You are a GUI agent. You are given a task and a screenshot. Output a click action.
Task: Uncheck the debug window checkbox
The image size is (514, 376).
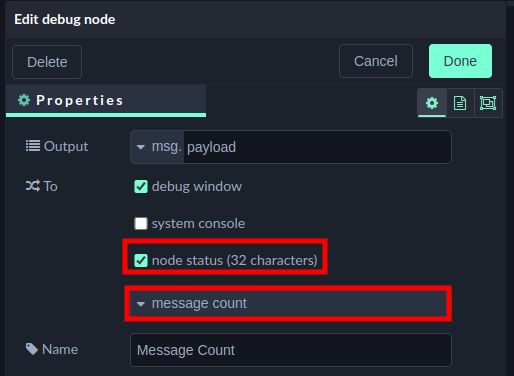(141, 186)
